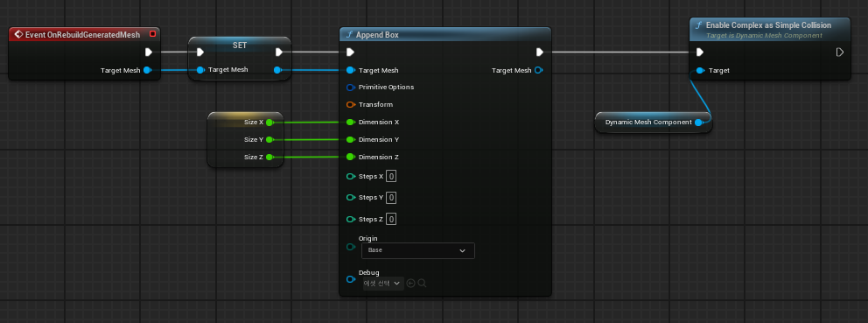Click the Target pin on Enable Complex node
The width and height of the screenshot is (868, 323).
[x=700, y=70]
